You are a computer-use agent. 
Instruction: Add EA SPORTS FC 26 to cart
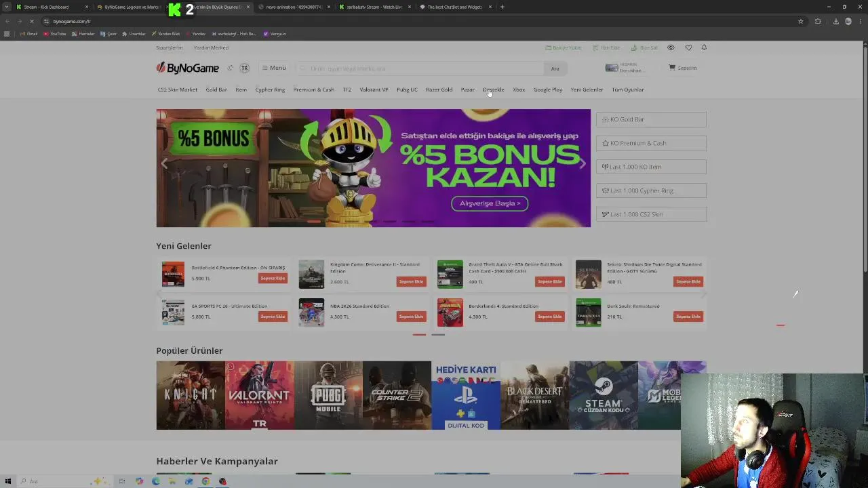(x=273, y=317)
